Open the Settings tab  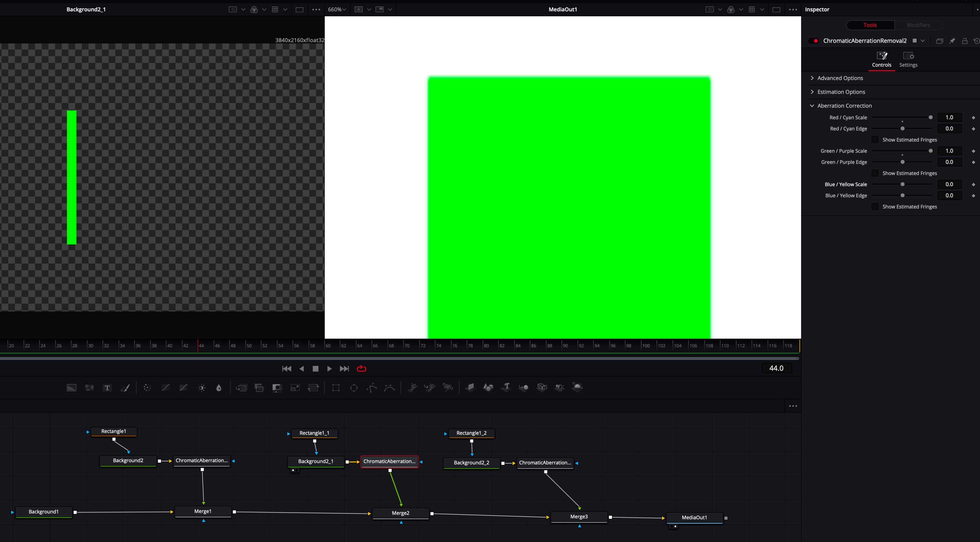click(908, 60)
